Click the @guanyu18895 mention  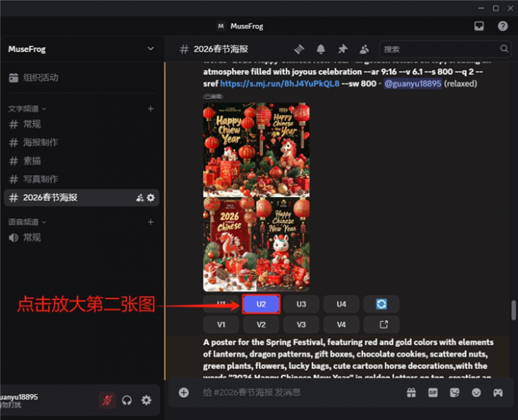[x=413, y=84]
